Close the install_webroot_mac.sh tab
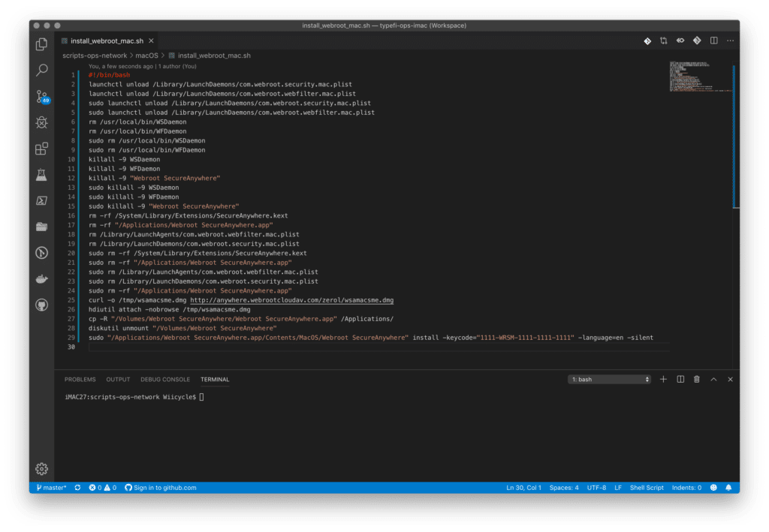The height and width of the screenshot is (532, 769). [151, 41]
